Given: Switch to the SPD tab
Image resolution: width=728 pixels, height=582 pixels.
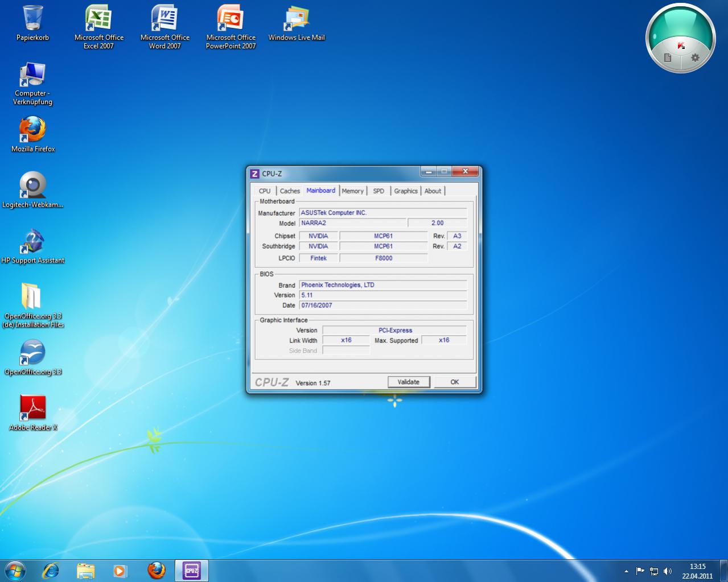Looking at the screenshot, I should pos(379,191).
